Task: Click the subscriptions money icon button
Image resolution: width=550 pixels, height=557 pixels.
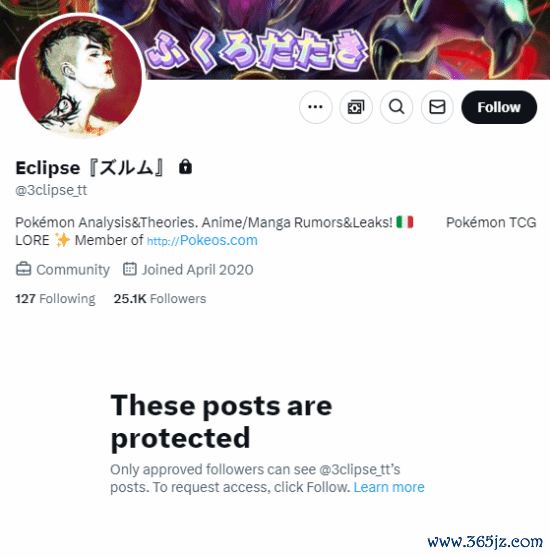Action: (356, 107)
